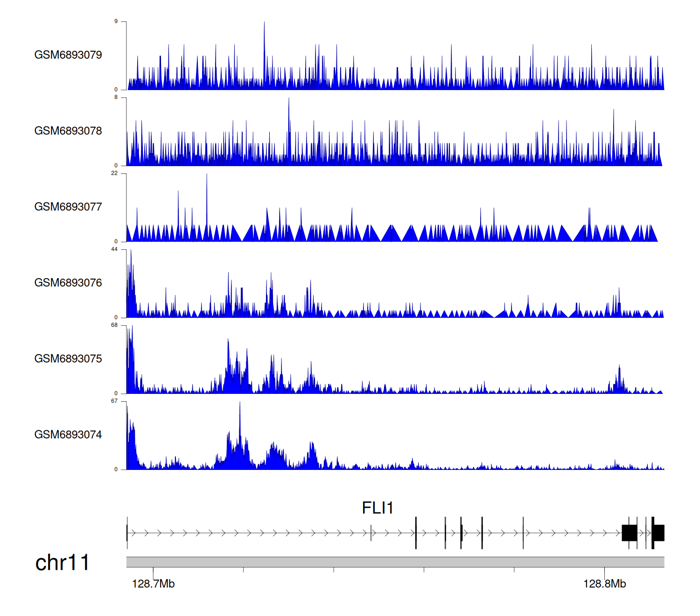
Task: Click the y-axis maximum value 44
Action: click(114, 249)
